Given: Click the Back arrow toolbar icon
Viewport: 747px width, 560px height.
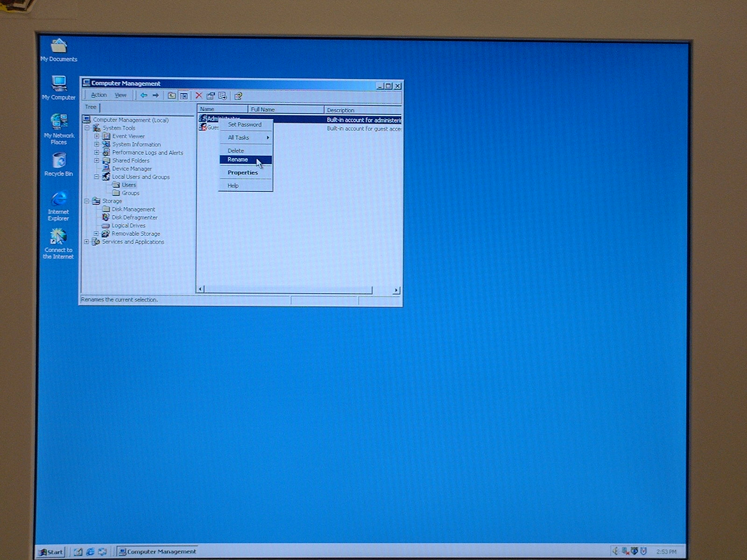Looking at the screenshot, I should [144, 96].
